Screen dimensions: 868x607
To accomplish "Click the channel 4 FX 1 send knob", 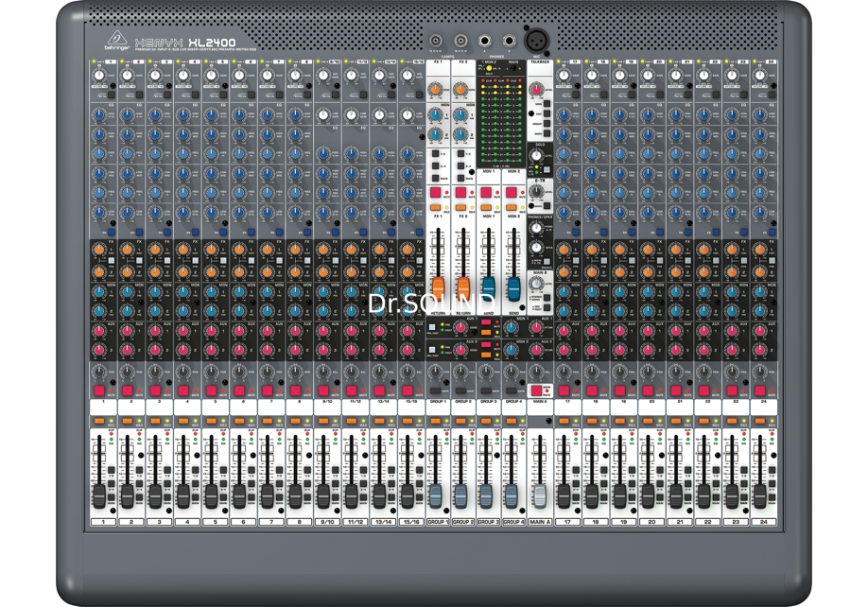I will tap(183, 251).
